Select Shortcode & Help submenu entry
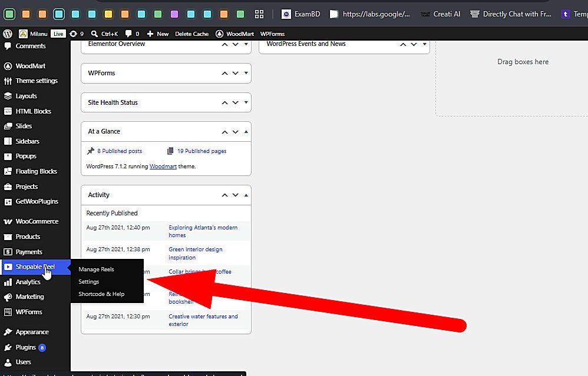 tap(101, 294)
